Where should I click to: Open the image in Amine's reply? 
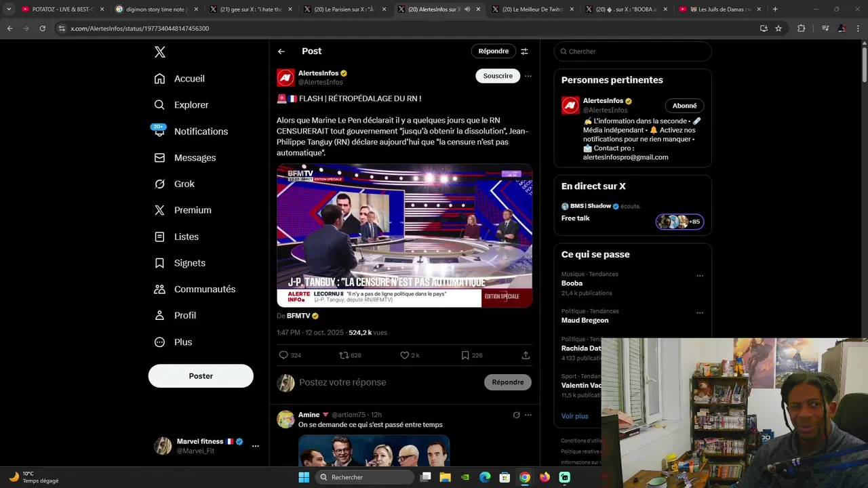[374, 450]
